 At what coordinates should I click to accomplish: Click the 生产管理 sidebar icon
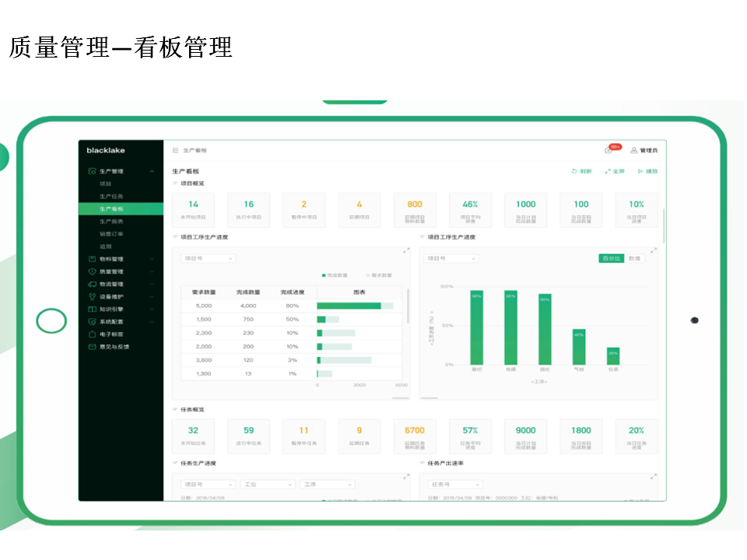pyautogui.click(x=92, y=171)
